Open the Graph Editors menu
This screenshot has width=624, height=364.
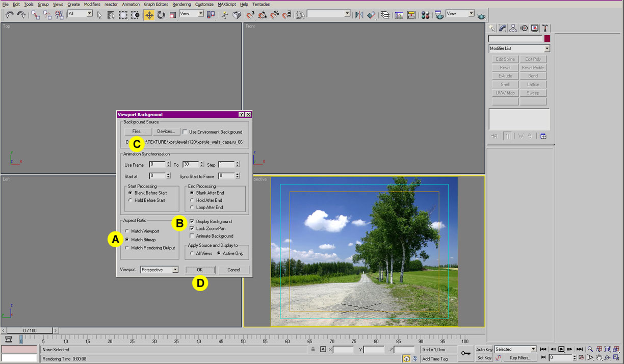156,4
